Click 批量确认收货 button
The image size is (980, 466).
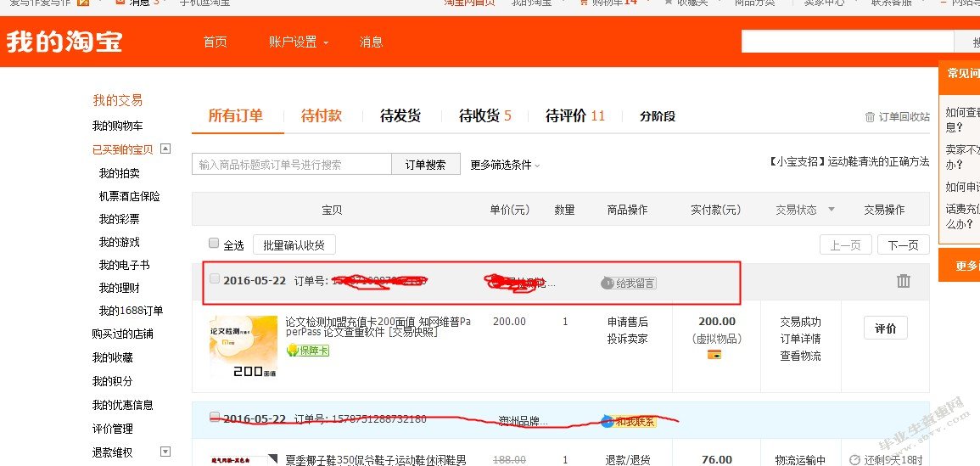[x=294, y=245]
